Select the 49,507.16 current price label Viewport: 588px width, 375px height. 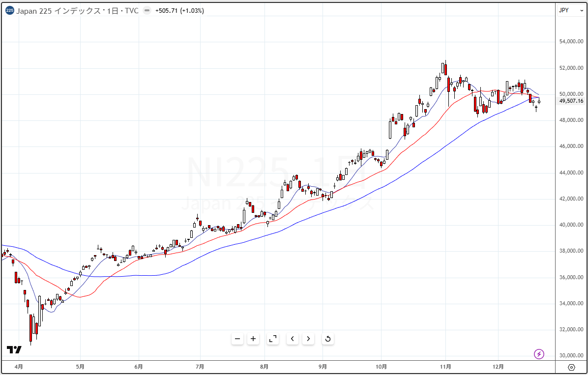[571, 101]
